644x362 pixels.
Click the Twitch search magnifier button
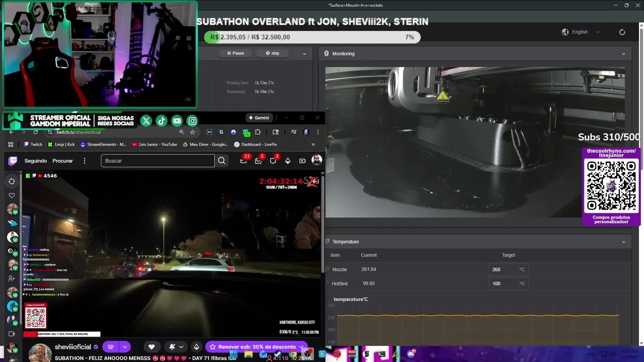pos(221,161)
